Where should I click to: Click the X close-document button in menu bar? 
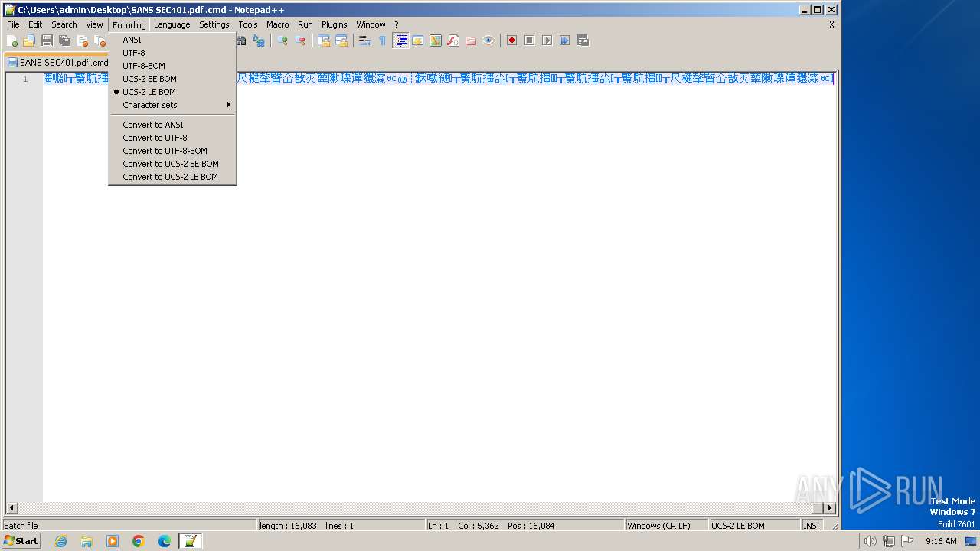pos(831,24)
